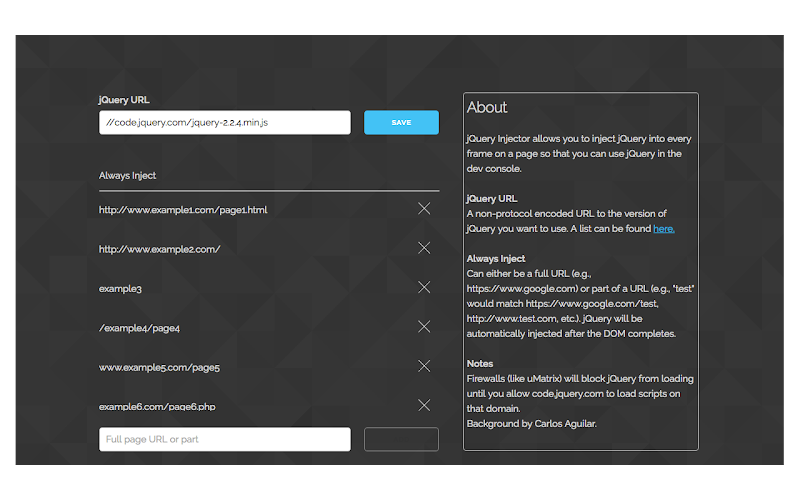
Task: Click the Full page URL or part field
Action: tap(224, 439)
